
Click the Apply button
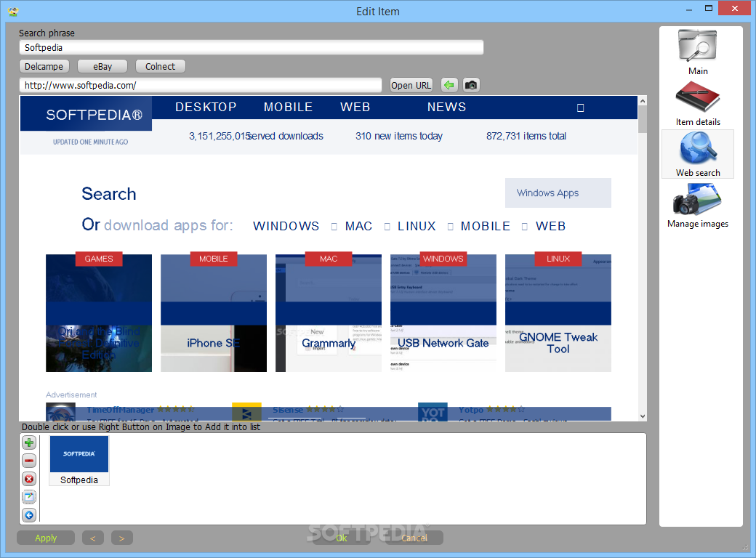pos(46,538)
